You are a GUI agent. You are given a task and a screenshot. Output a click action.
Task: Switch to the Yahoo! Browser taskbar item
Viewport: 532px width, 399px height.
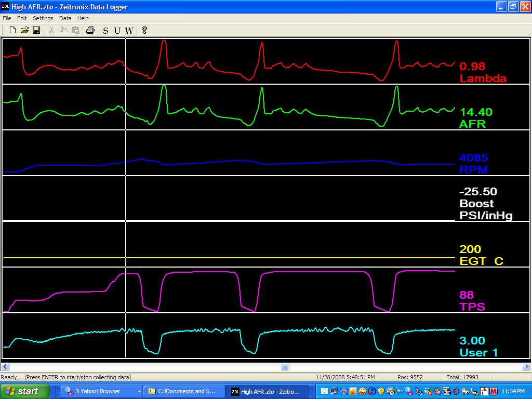(98, 391)
